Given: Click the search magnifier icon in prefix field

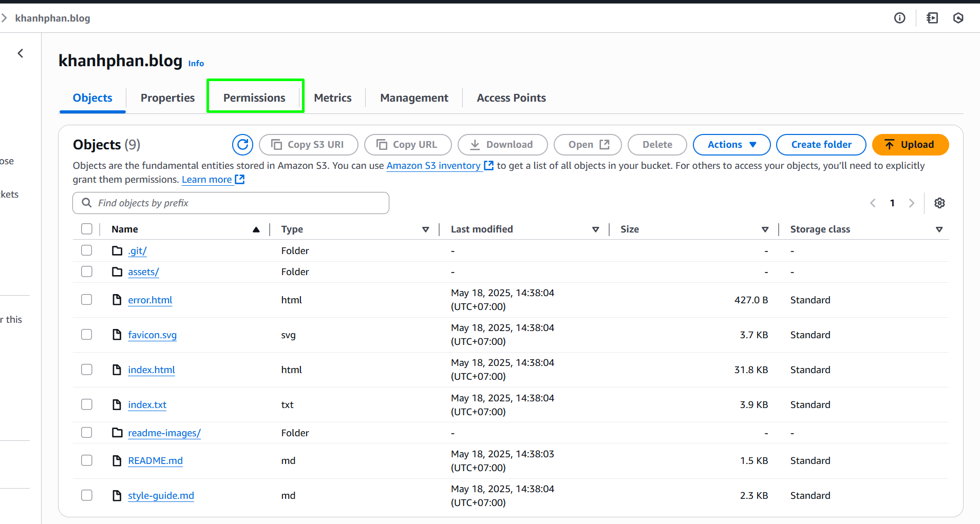Looking at the screenshot, I should pos(87,203).
